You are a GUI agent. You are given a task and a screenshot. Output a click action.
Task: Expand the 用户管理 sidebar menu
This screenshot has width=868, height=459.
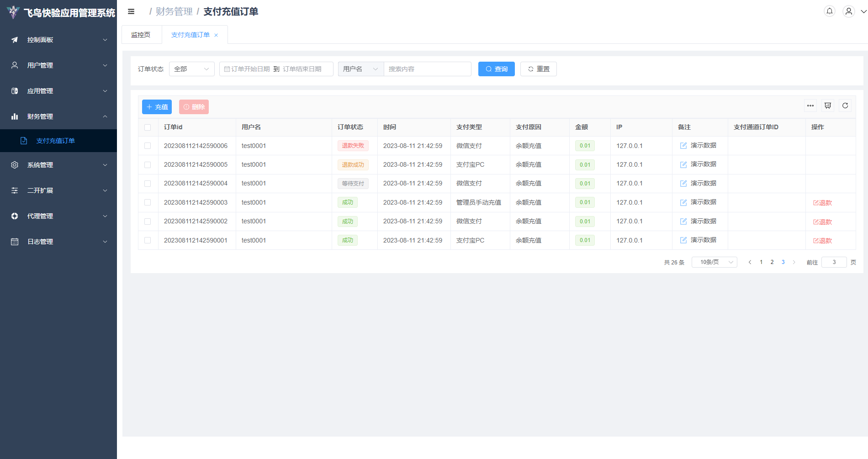58,65
